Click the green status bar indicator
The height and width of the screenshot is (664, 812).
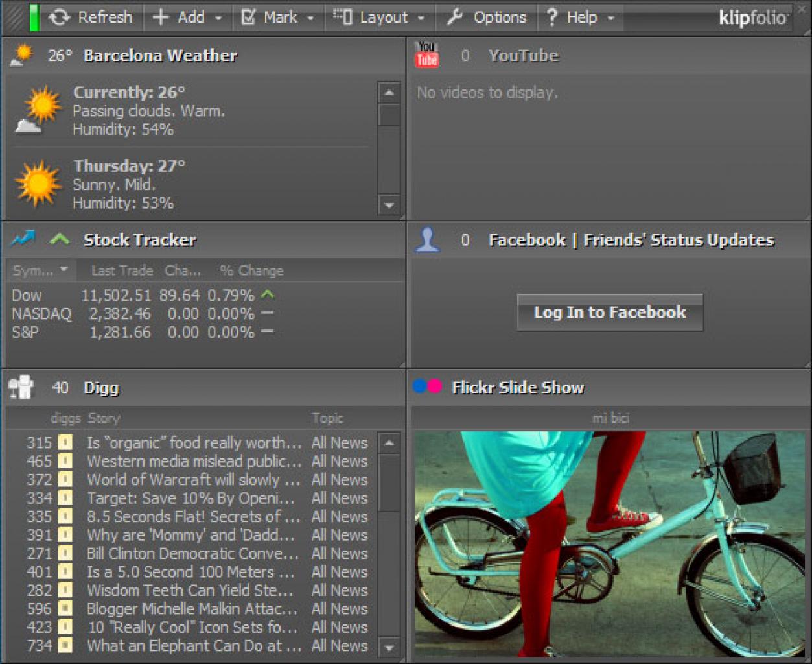[x=34, y=18]
